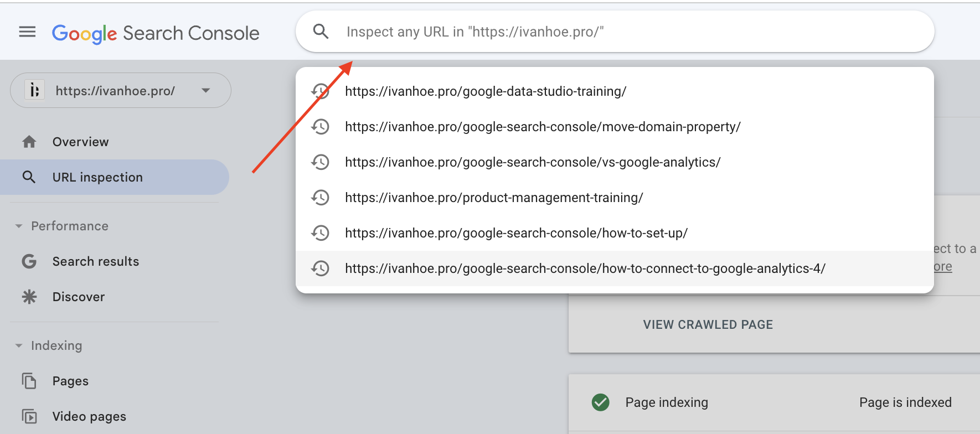Focus the Inspect any URL field
980x434 pixels.
coord(609,32)
